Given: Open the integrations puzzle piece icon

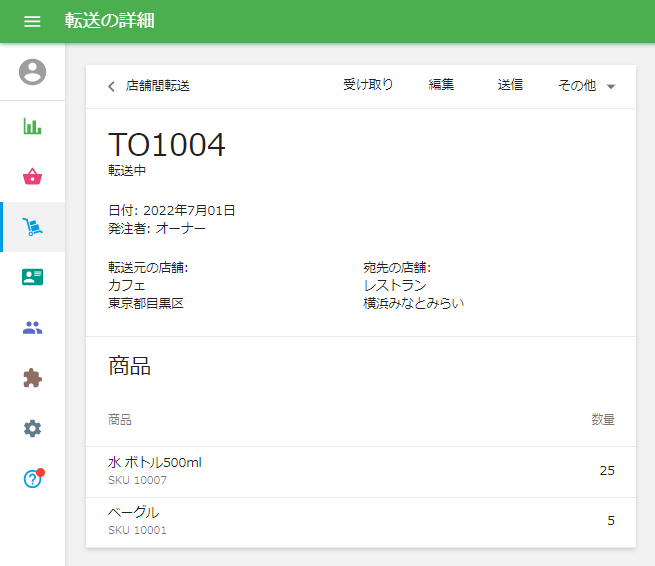Looking at the screenshot, I should click(32, 378).
